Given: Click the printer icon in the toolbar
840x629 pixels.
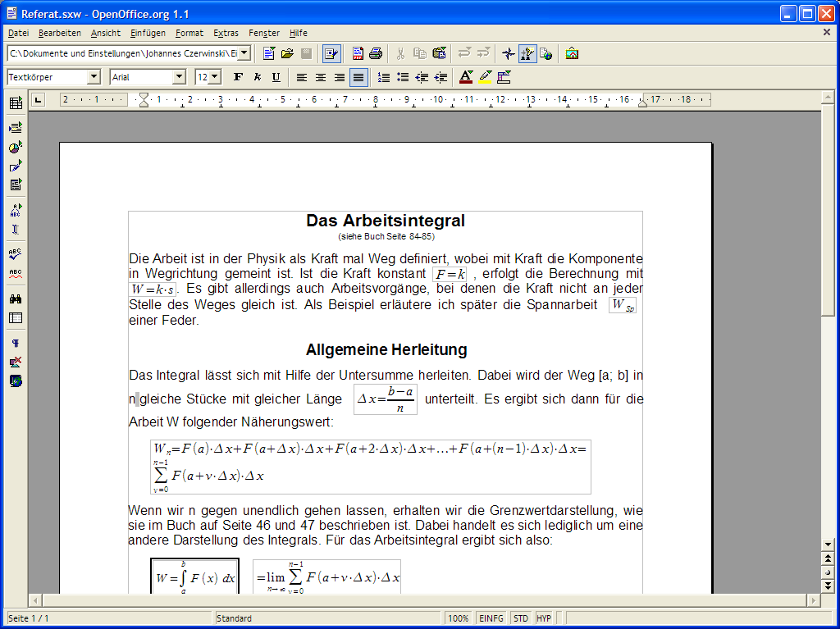Looking at the screenshot, I should click(x=376, y=53).
